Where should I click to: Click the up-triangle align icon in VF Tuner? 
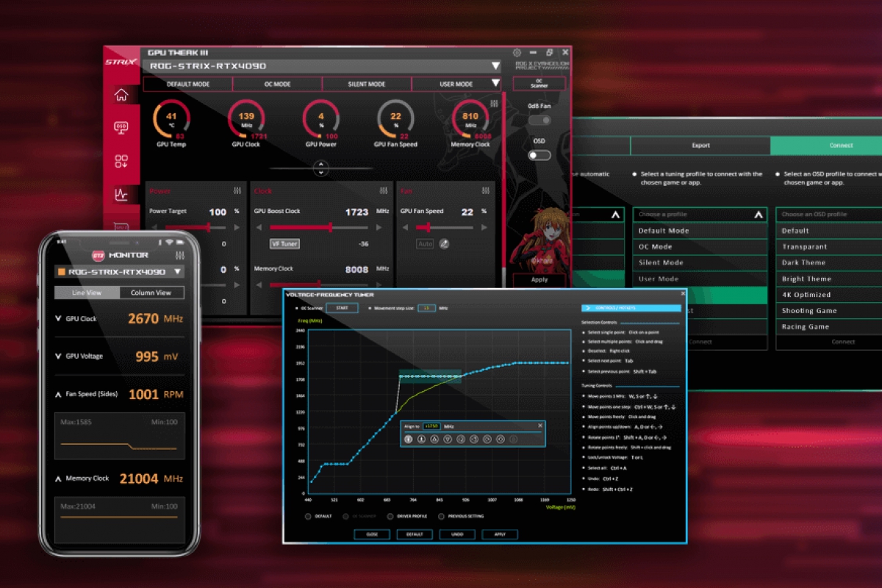pyautogui.click(x=434, y=439)
